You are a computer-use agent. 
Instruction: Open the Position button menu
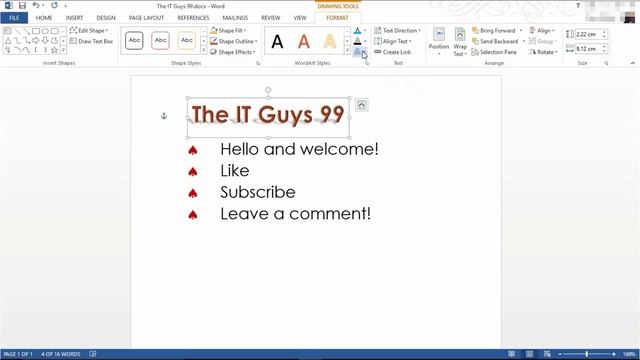tap(439, 42)
